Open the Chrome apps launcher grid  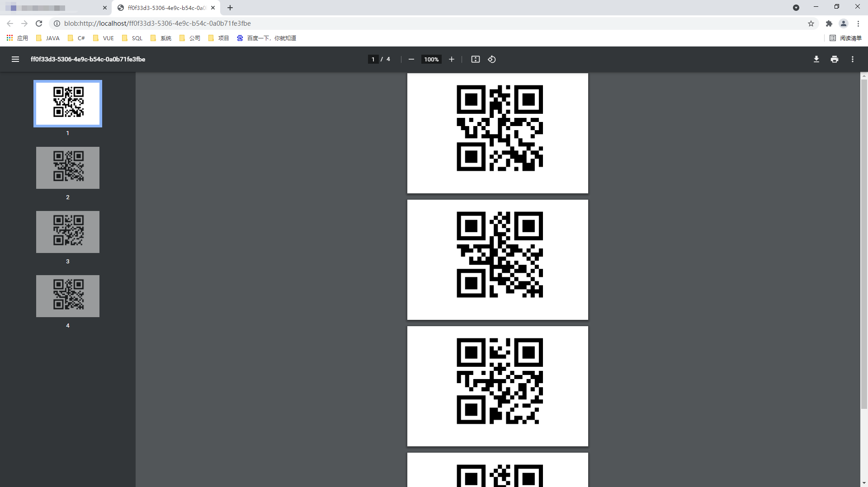click(9, 38)
